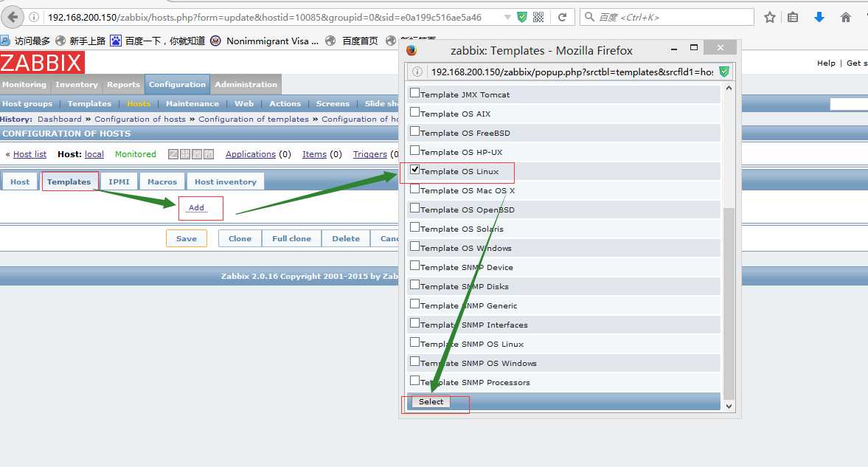868x467 pixels.
Task: Open Configuration of templates history link
Action: (254, 119)
